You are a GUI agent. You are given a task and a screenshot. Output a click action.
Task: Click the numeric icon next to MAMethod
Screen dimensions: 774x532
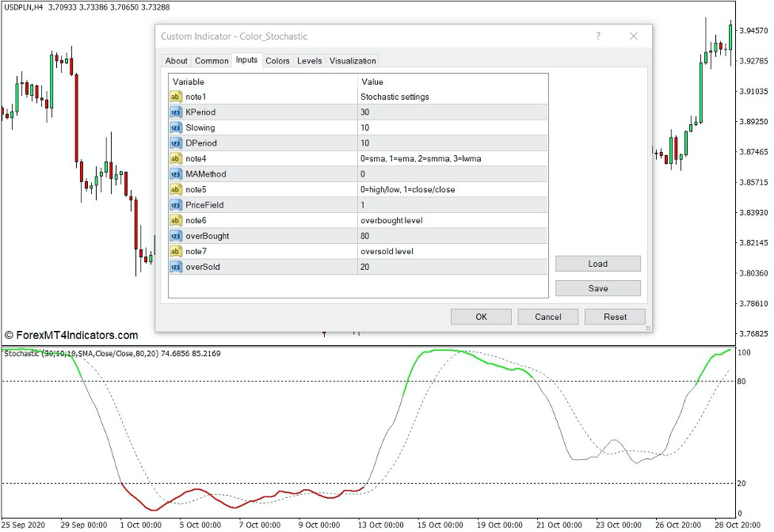click(x=175, y=173)
